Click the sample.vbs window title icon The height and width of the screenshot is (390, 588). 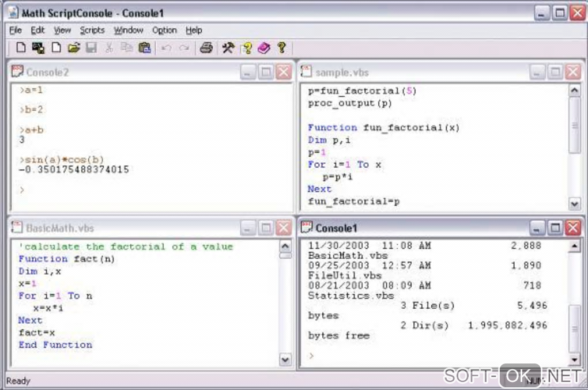[306, 71]
